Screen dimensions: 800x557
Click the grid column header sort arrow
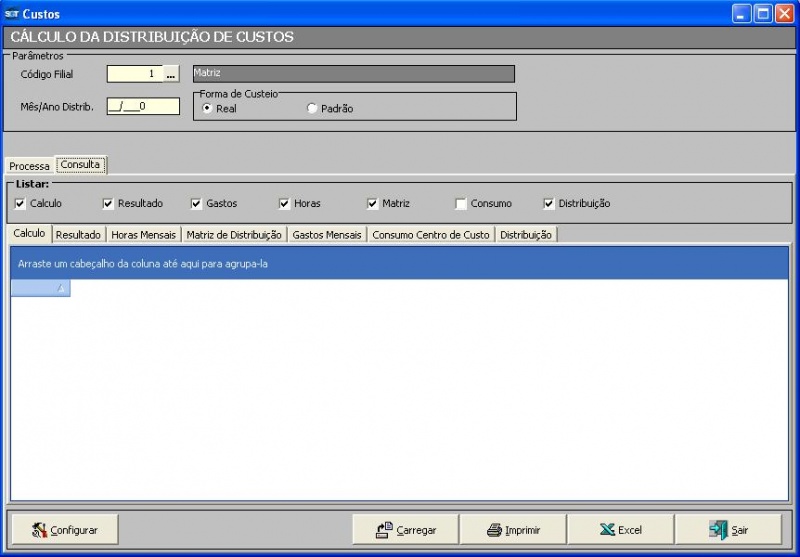click(x=60, y=289)
